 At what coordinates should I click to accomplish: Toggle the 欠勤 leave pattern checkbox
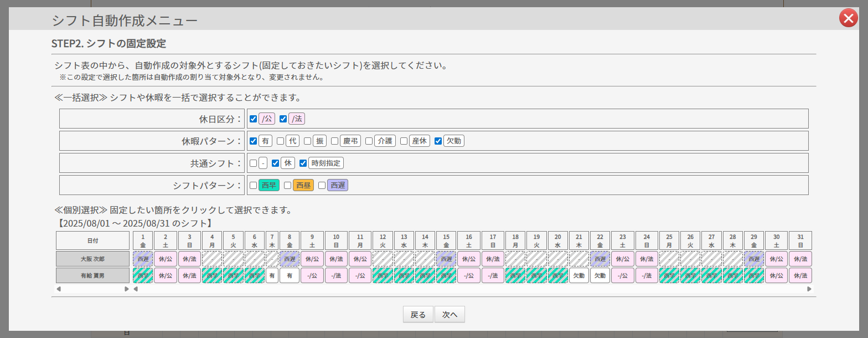[x=438, y=141]
